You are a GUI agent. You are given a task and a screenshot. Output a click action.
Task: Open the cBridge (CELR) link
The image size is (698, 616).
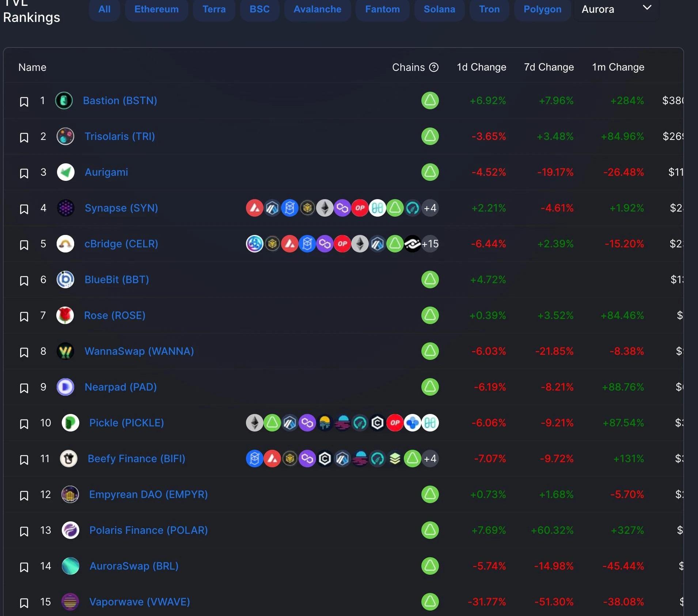(x=121, y=244)
